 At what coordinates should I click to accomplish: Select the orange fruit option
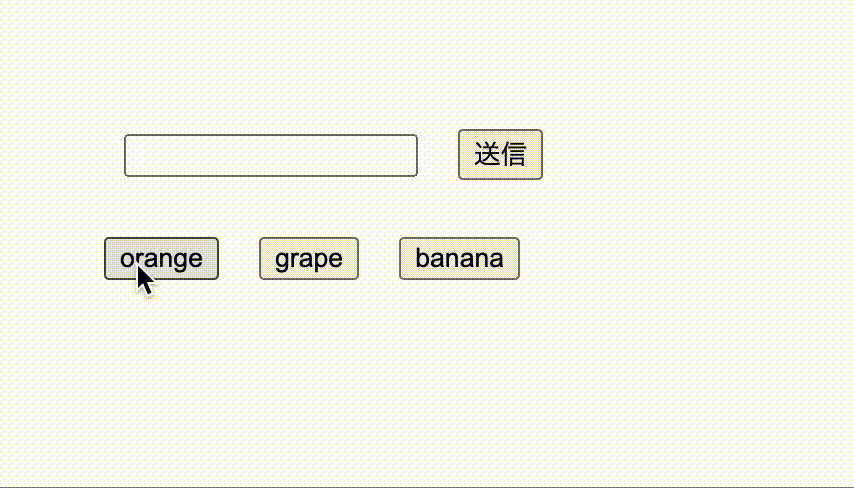pyautogui.click(x=161, y=258)
